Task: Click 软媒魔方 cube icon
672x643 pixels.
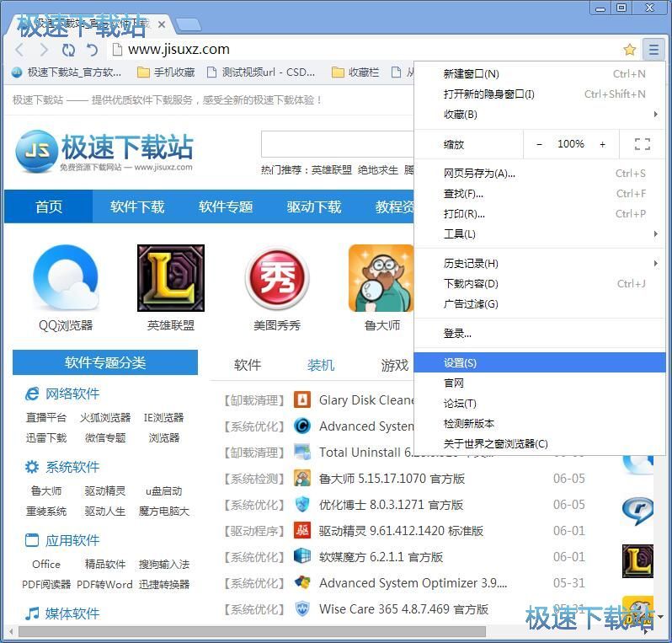Action: (302, 557)
